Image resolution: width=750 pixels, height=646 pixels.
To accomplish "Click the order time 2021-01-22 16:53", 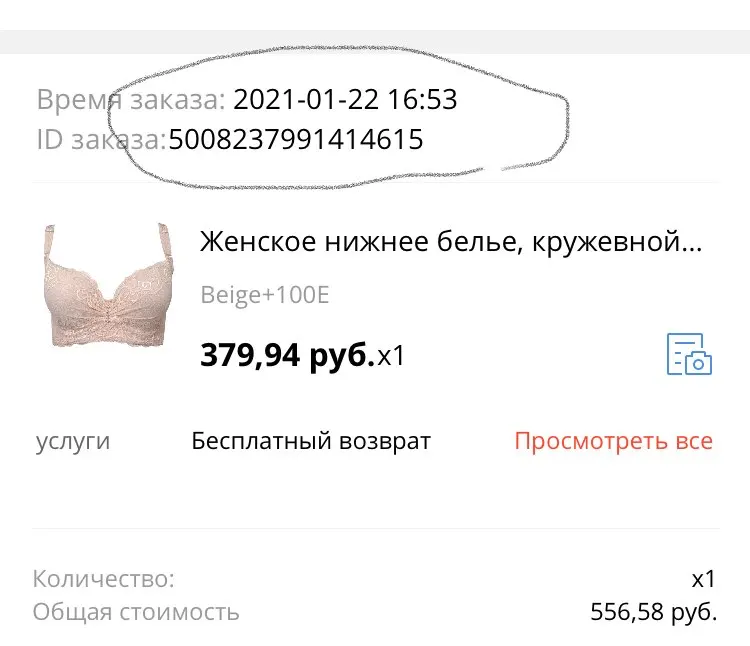I will (345, 99).
